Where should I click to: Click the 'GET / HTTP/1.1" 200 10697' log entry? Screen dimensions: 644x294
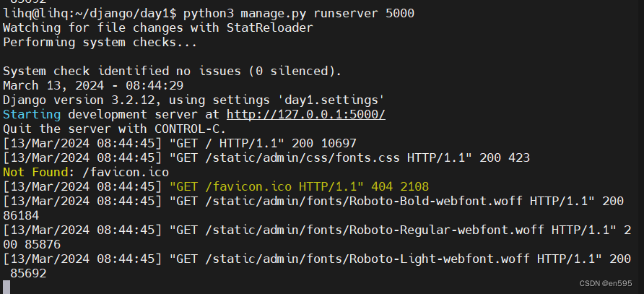264,144
